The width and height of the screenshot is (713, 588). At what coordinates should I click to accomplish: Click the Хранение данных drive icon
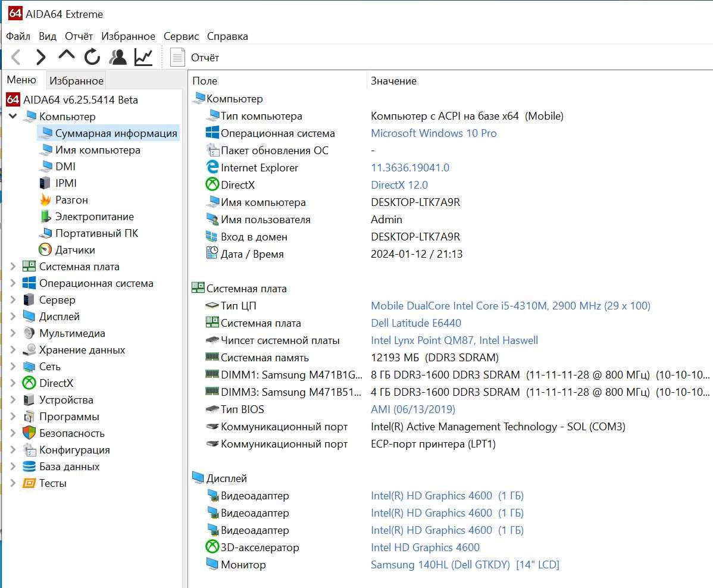29,350
